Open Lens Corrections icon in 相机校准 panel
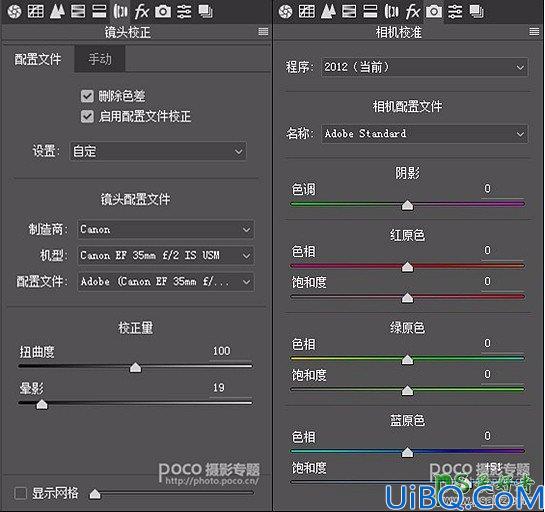Image resolution: width=545 pixels, height=512 pixels. click(x=391, y=11)
